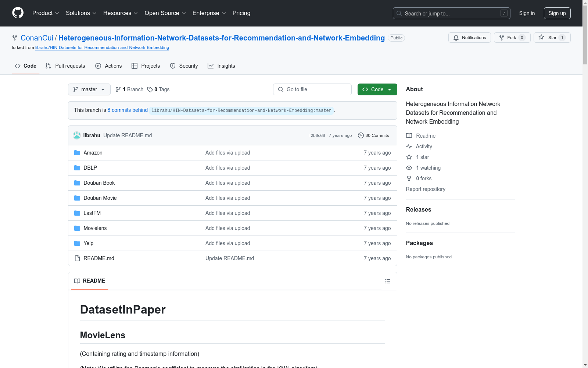This screenshot has height=368, width=588.
Task: Click the Report repository link
Action: click(426, 189)
